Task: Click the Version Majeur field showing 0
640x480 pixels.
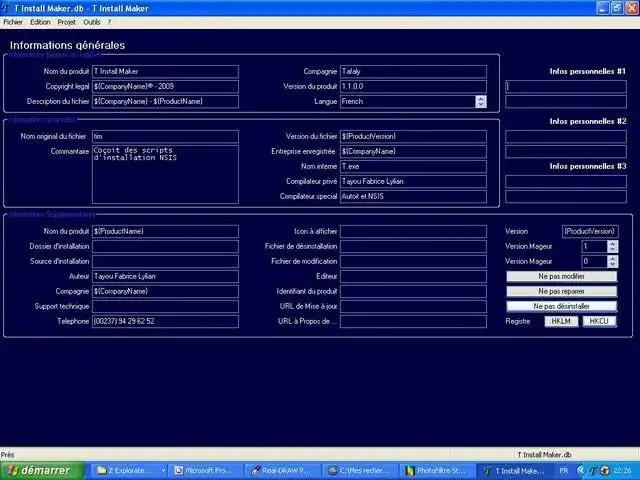Action: 594,261
